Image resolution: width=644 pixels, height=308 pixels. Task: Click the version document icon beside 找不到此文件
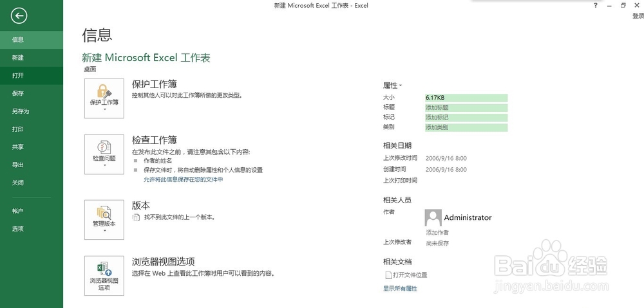tap(136, 217)
